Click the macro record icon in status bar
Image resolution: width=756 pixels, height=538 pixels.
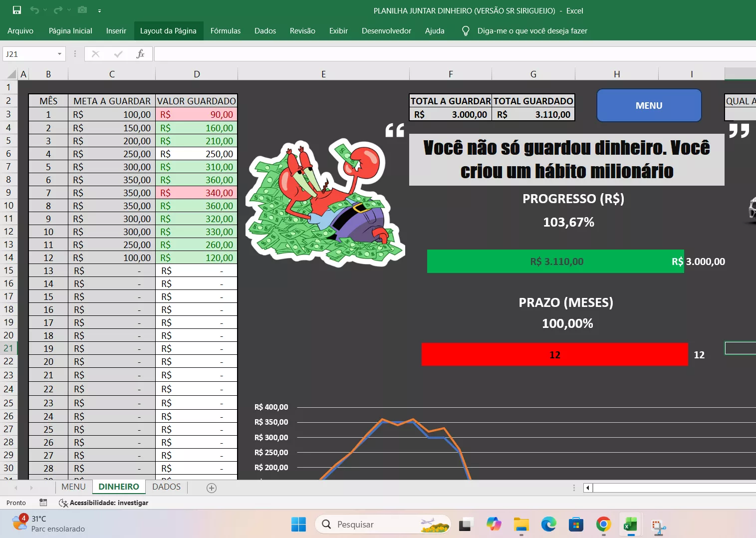43,503
